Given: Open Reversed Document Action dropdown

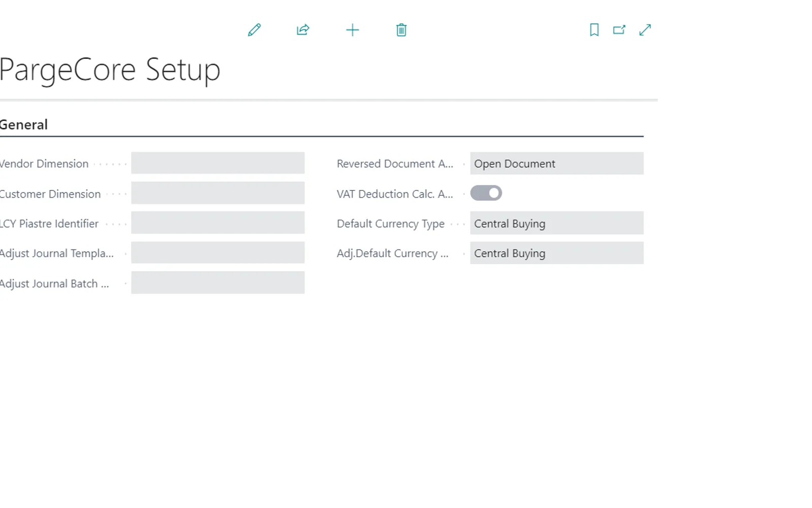Looking at the screenshot, I should click(x=557, y=164).
